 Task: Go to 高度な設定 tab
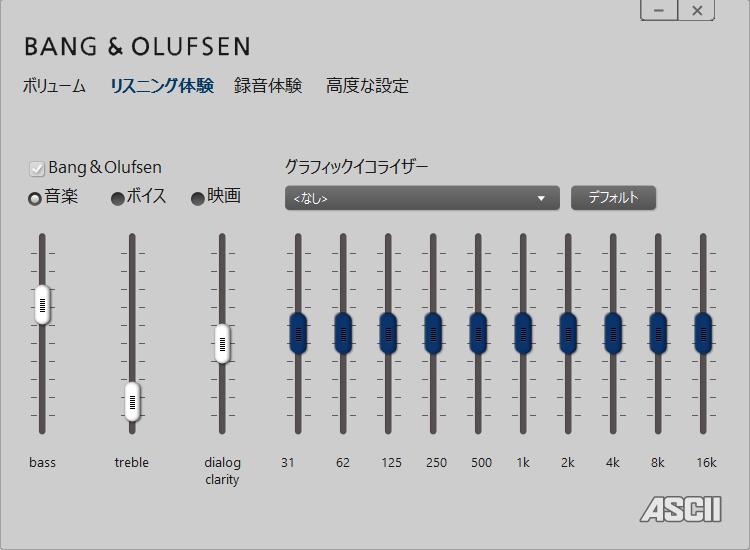point(367,86)
